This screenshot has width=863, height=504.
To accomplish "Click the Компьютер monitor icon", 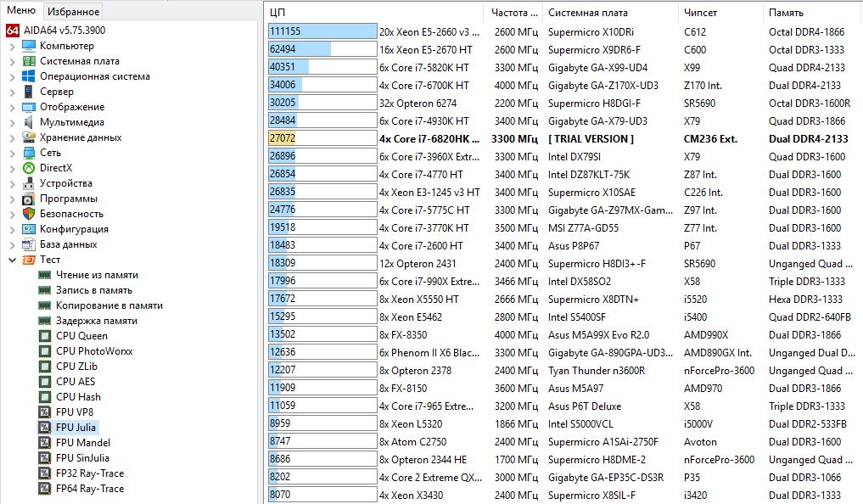I will coord(29,46).
